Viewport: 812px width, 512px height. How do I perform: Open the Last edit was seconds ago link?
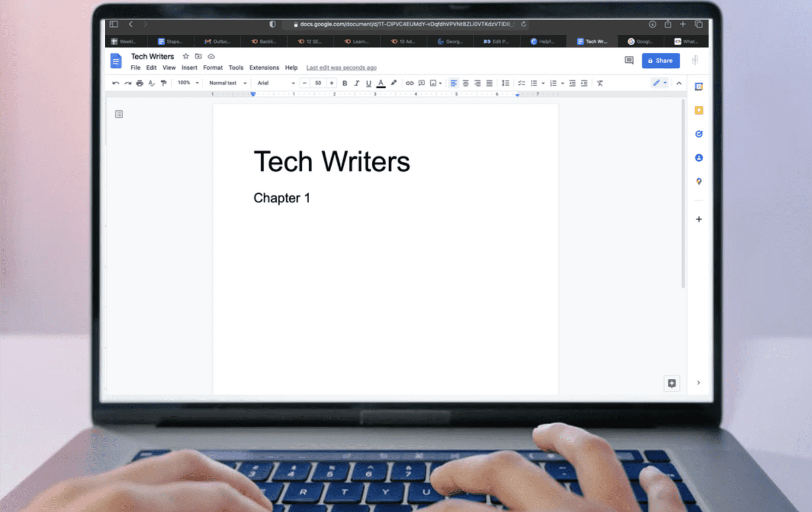(341, 67)
